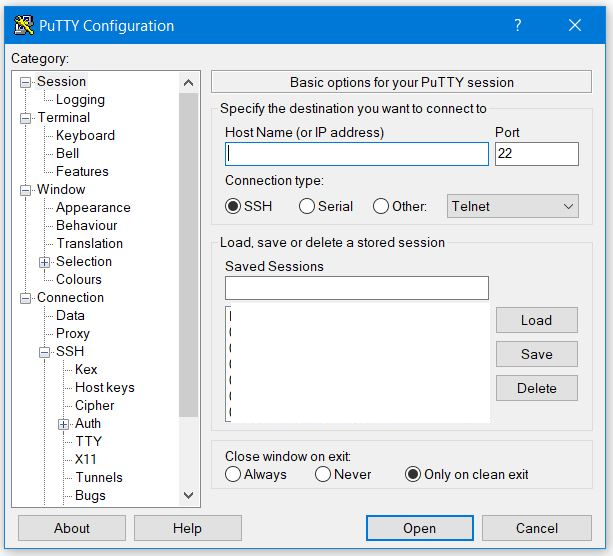Image resolution: width=613 pixels, height=556 pixels.
Task: Collapse the Connection tree node
Action: pyautogui.click(x=25, y=298)
